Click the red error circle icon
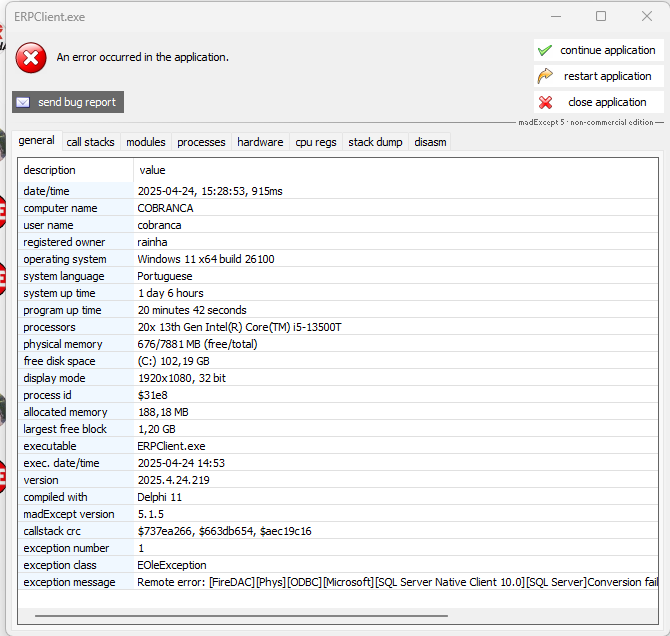The height and width of the screenshot is (636, 670). 31,58
